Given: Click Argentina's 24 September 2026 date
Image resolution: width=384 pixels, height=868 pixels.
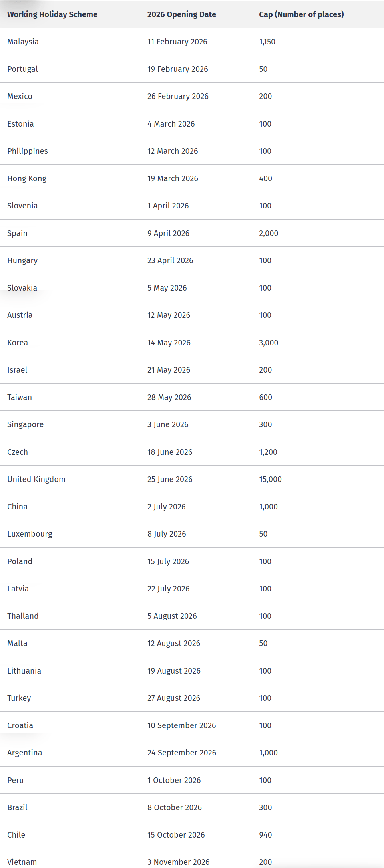Looking at the screenshot, I should (x=181, y=753).
